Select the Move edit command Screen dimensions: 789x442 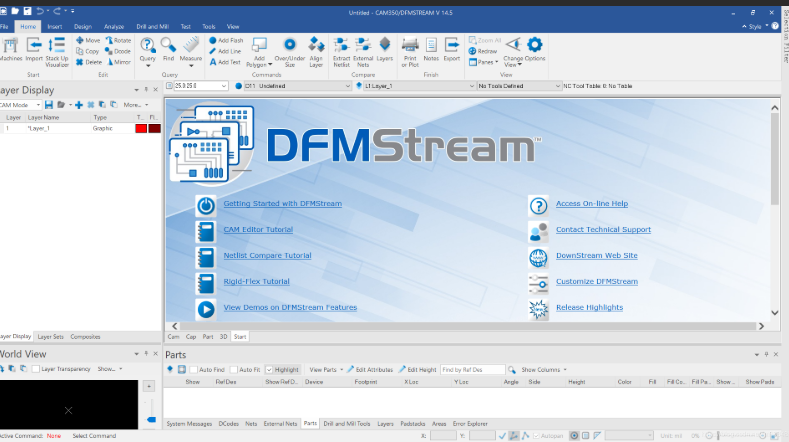coord(88,40)
